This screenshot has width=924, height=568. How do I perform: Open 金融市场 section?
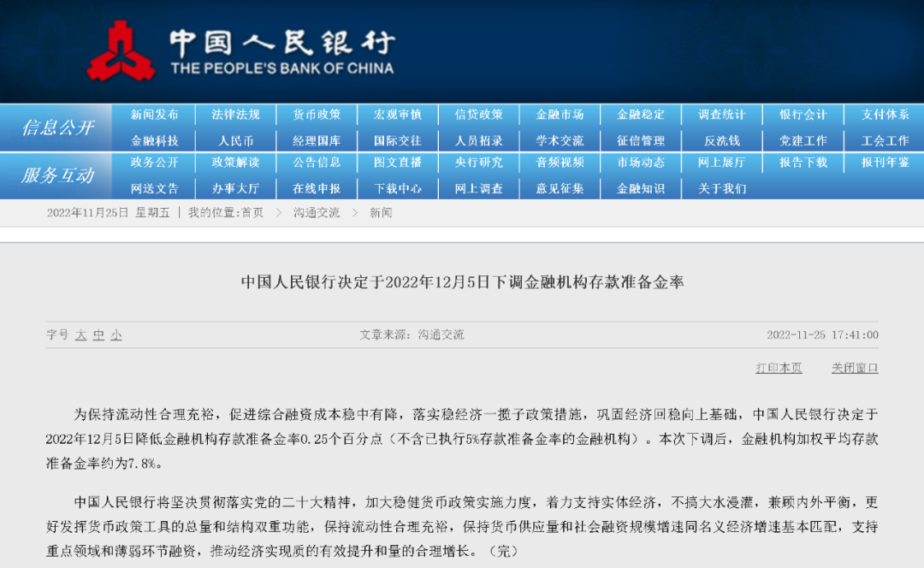point(560,115)
